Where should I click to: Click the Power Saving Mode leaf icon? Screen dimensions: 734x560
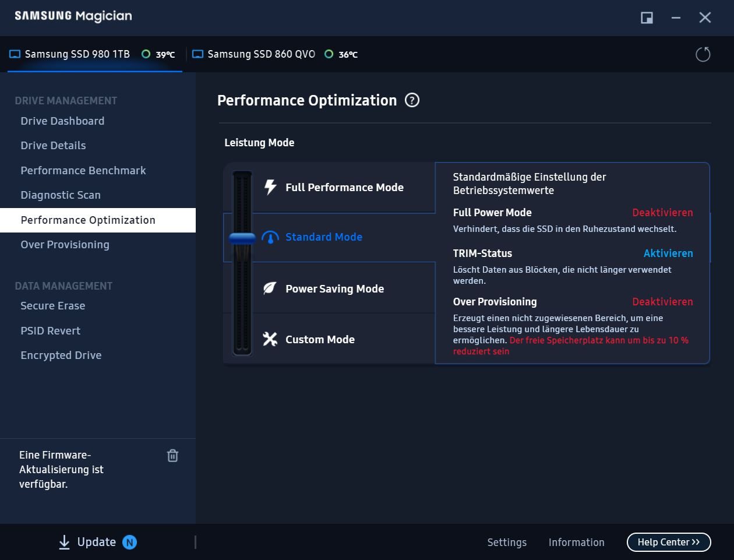(x=270, y=288)
